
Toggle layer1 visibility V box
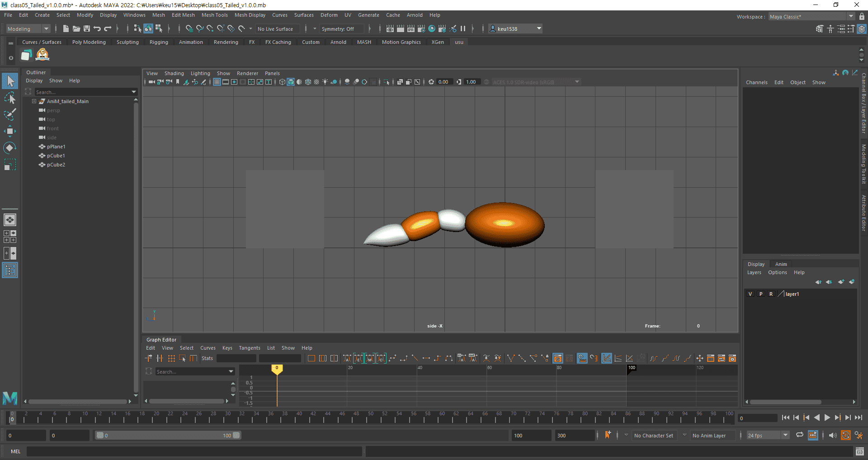pos(750,294)
